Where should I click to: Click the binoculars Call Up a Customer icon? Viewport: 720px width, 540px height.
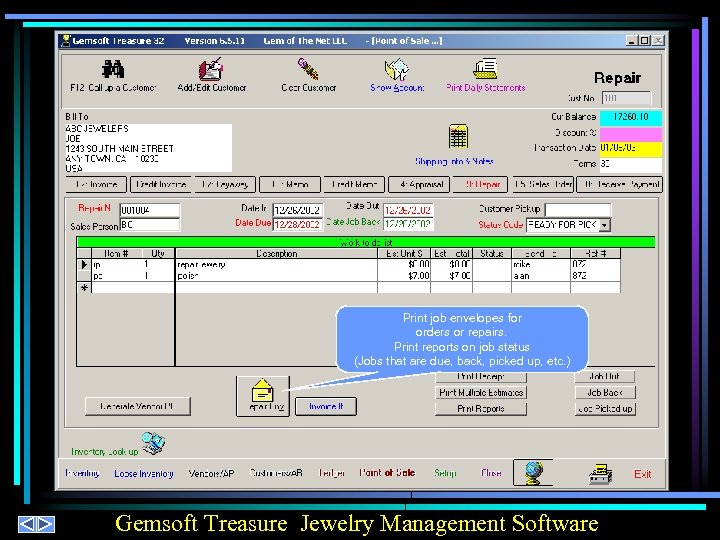[x=113, y=69]
